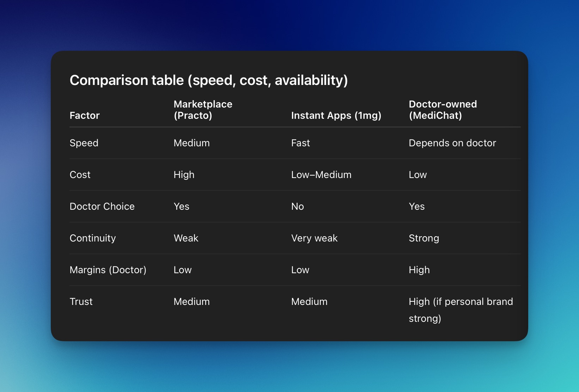The height and width of the screenshot is (392, 579).
Task: Select the 'Factor' column header
Action: [x=85, y=116]
